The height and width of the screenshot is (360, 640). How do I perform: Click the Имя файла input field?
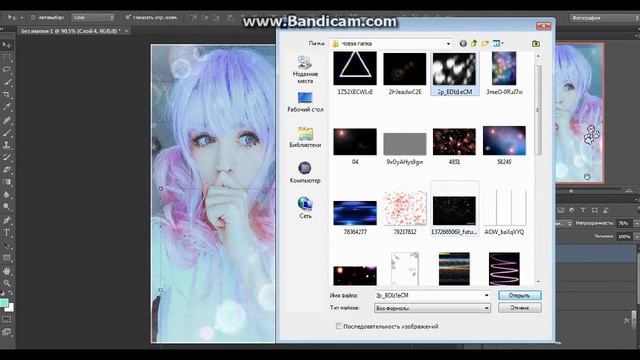point(429,295)
